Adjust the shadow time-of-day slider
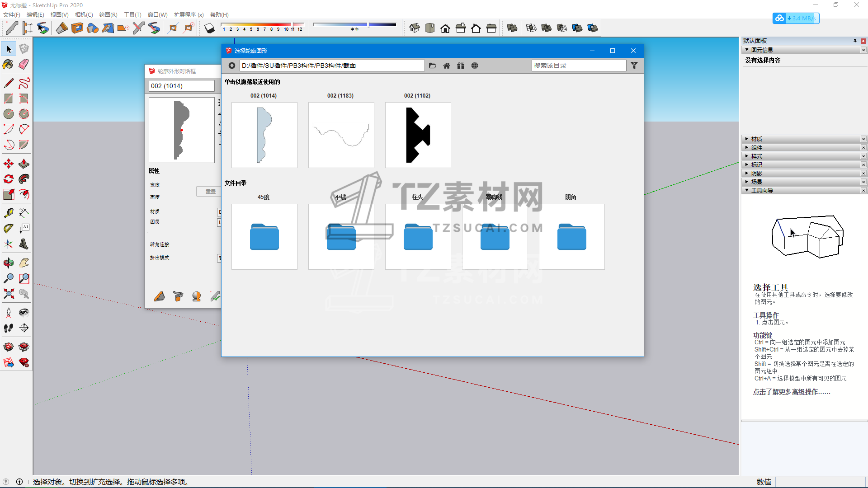The width and height of the screenshot is (868, 488). pyautogui.click(x=368, y=24)
